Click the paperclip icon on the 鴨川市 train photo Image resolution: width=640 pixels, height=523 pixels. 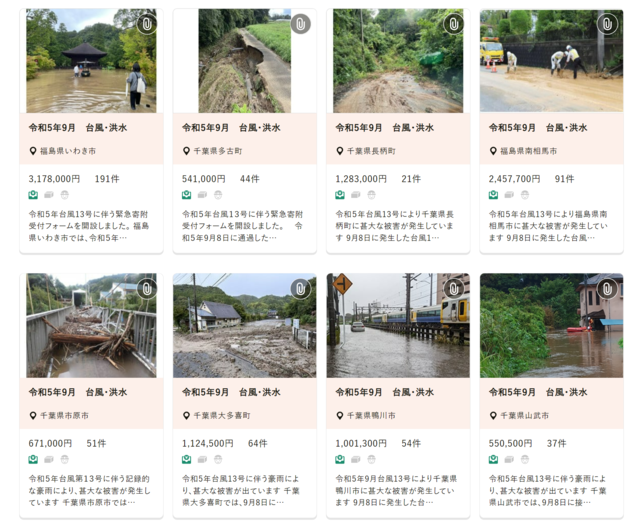pyautogui.click(x=453, y=289)
